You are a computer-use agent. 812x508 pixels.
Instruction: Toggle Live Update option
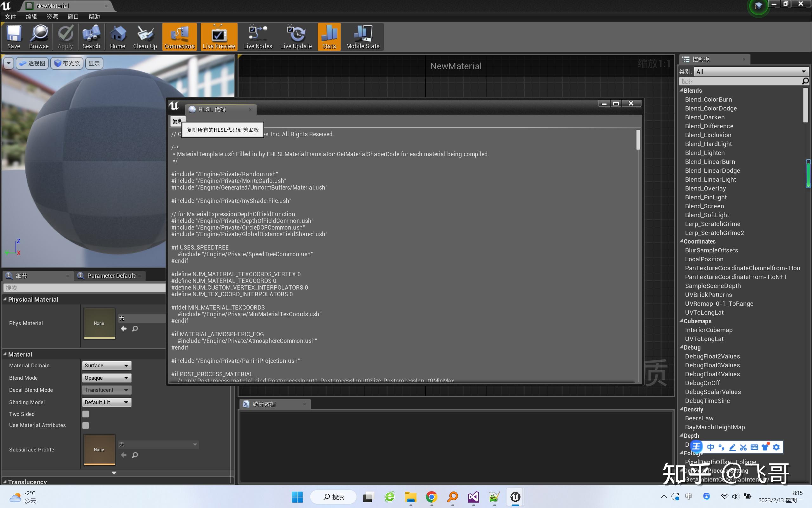pyautogui.click(x=296, y=37)
